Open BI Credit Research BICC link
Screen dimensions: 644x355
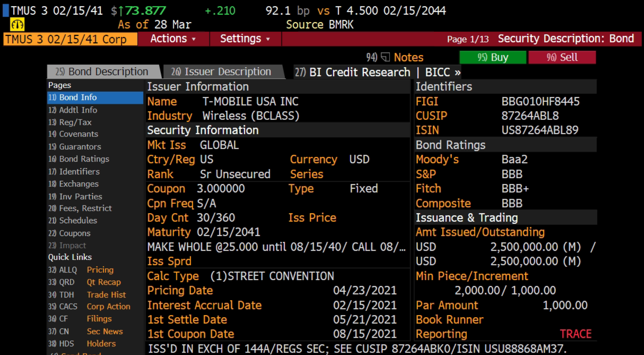378,72
